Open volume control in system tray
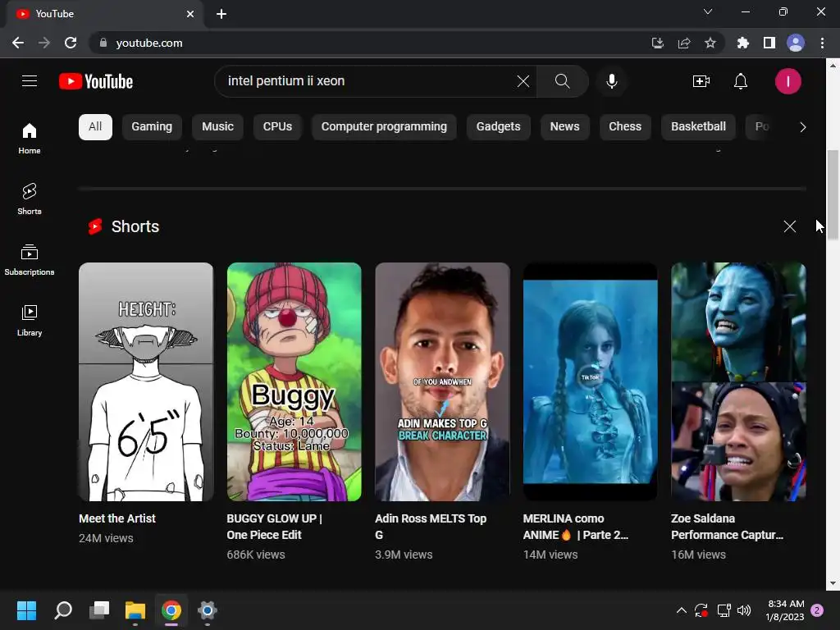 pyautogui.click(x=744, y=610)
